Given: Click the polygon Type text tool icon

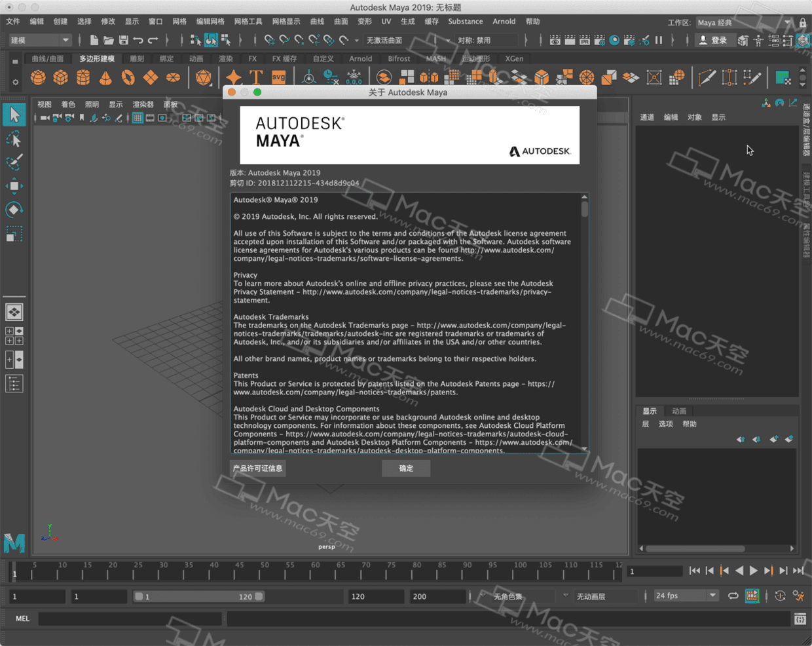Looking at the screenshot, I should [x=256, y=78].
